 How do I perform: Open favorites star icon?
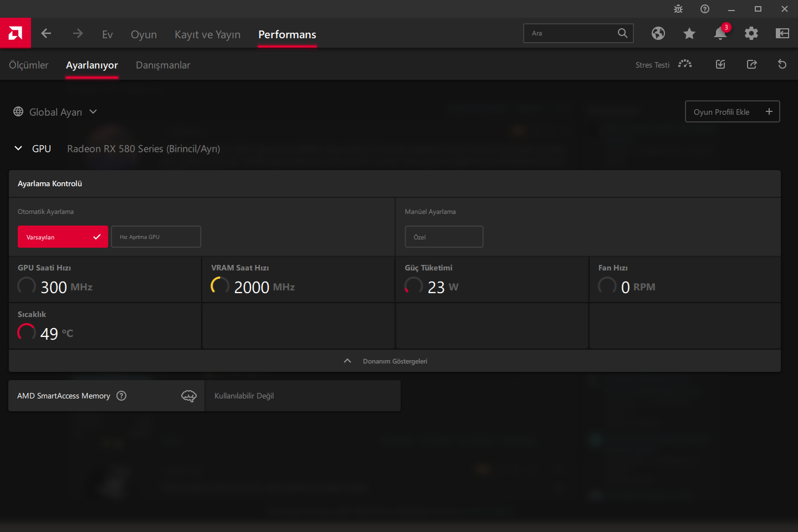689,33
